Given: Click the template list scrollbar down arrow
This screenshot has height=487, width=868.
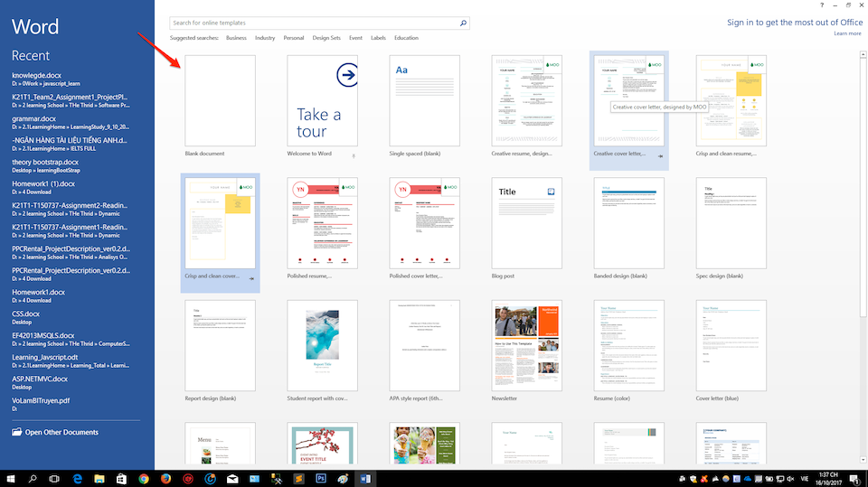Looking at the screenshot, I should point(863,460).
